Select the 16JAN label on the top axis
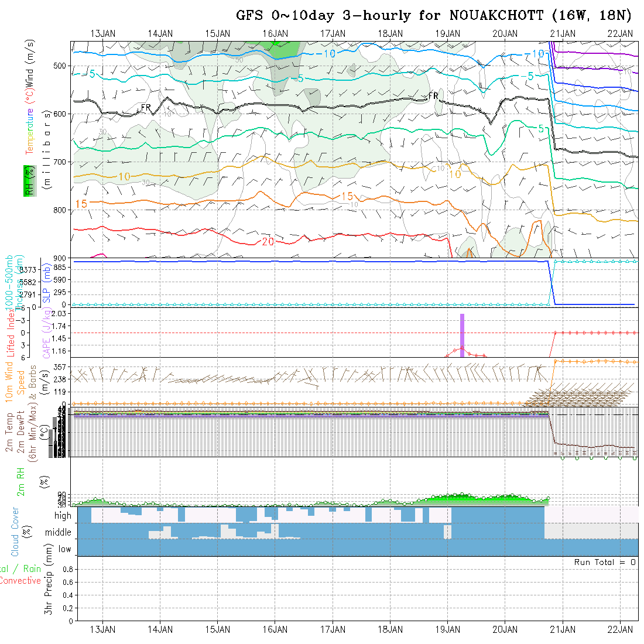 [x=275, y=33]
